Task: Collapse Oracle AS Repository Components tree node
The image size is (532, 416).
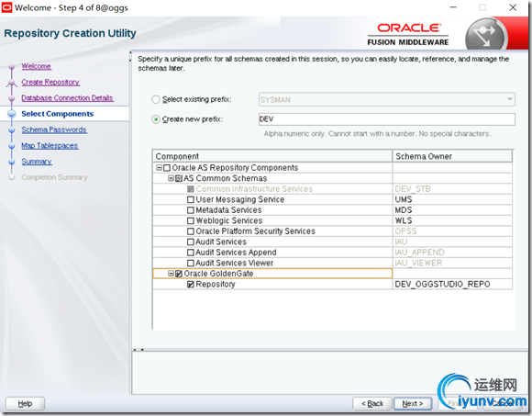Action: point(159,168)
